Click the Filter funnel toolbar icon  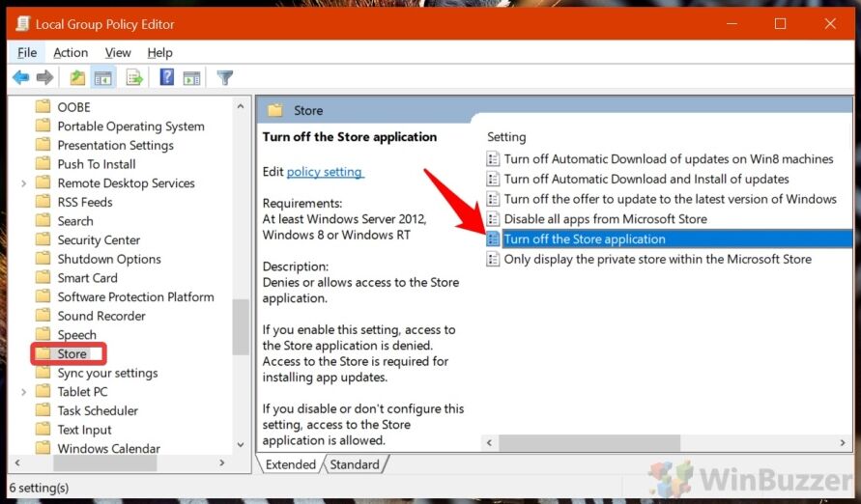coord(224,77)
